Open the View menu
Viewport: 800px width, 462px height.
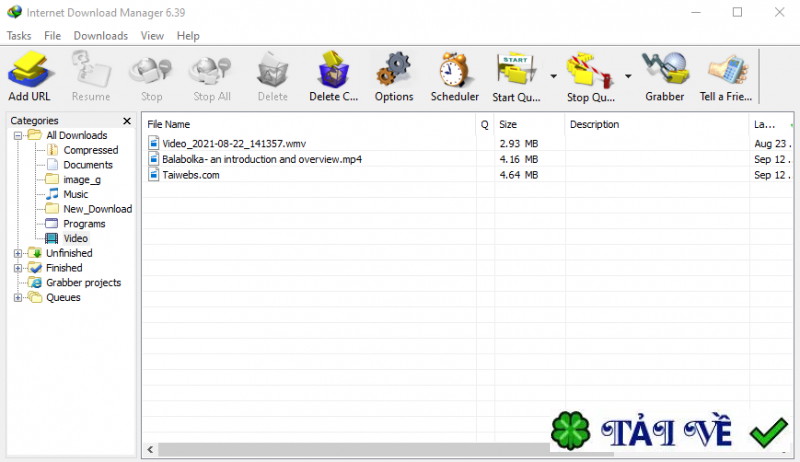(152, 36)
